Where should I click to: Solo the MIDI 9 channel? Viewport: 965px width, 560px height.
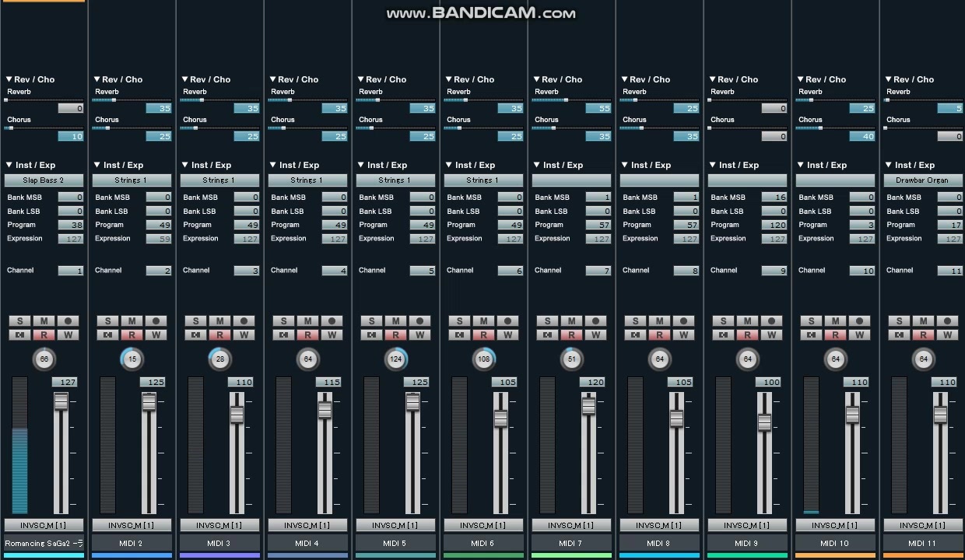(x=723, y=321)
